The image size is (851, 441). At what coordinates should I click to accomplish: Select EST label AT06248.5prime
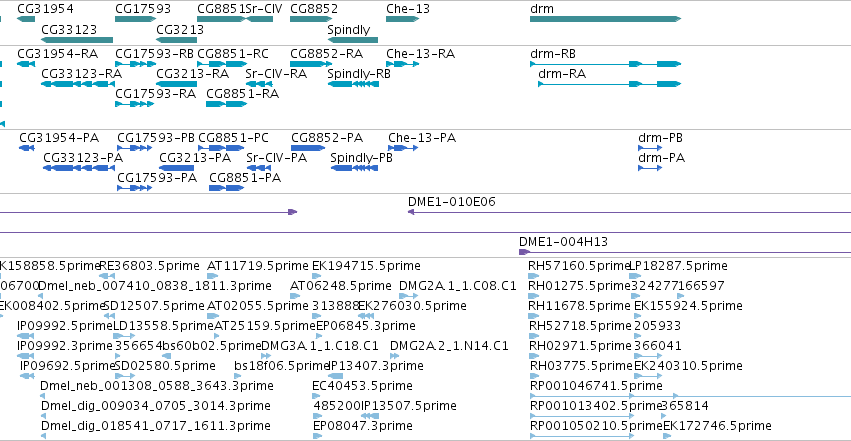[x=340, y=286]
